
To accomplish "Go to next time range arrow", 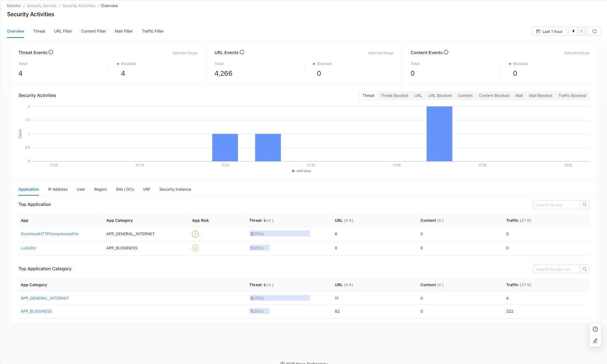I will [x=582, y=31].
